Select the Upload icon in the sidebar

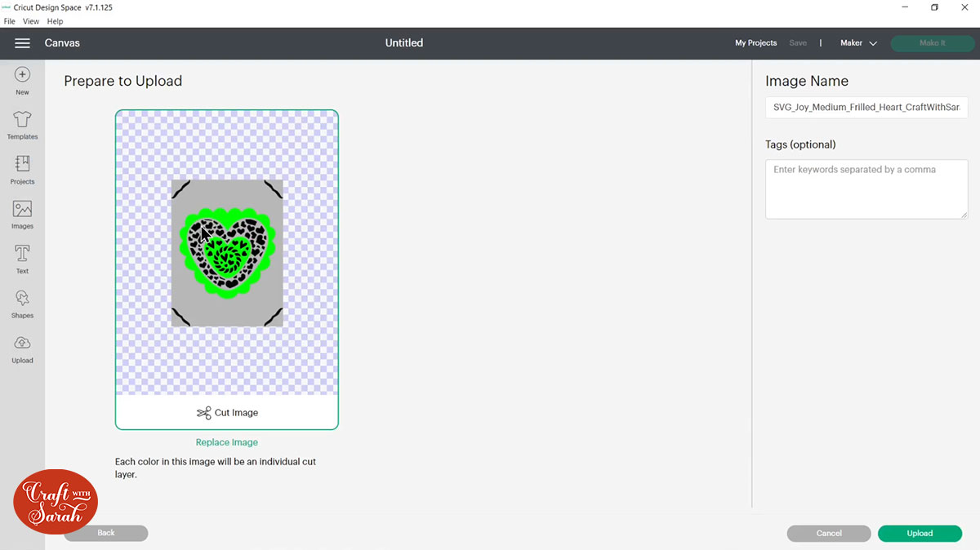pyautogui.click(x=21, y=348)
